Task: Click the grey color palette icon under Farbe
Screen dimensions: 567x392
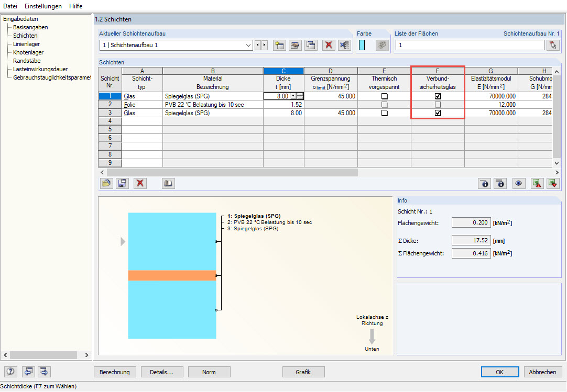Action: (382, 45)
